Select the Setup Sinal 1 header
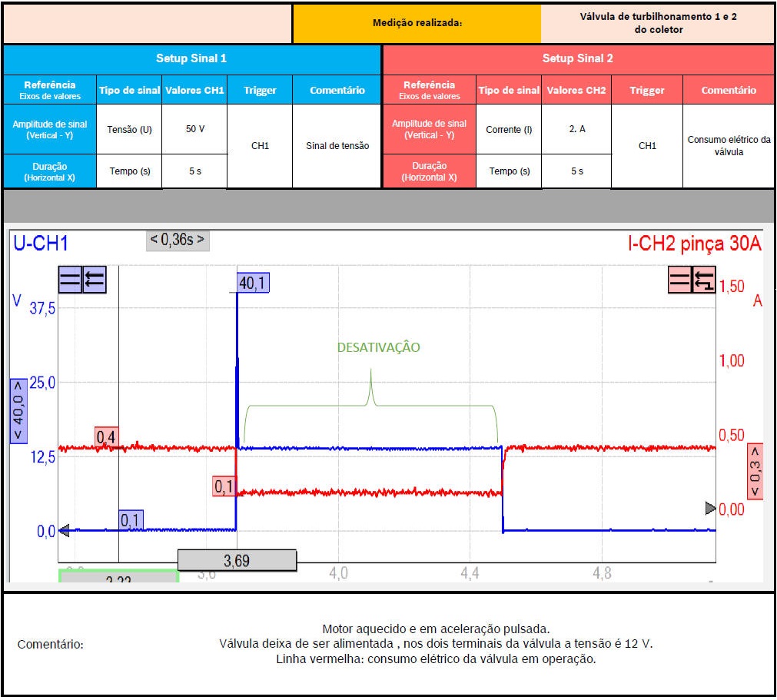The width and height of the screenshot is (777, 700). [x=191, y=58]
